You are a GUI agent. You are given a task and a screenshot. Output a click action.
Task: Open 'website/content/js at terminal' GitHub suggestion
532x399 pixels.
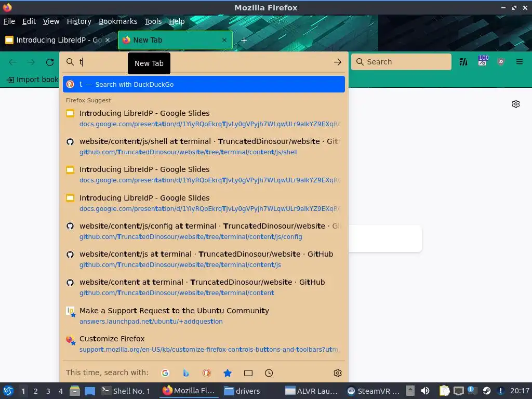tap(204, 259)
